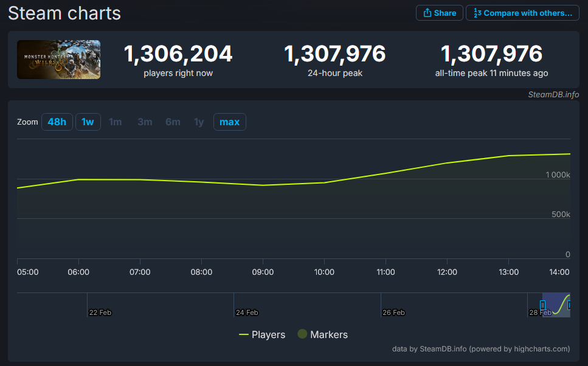
Task: Click 24 Feb in the navigator
Action: pos(247,312)
